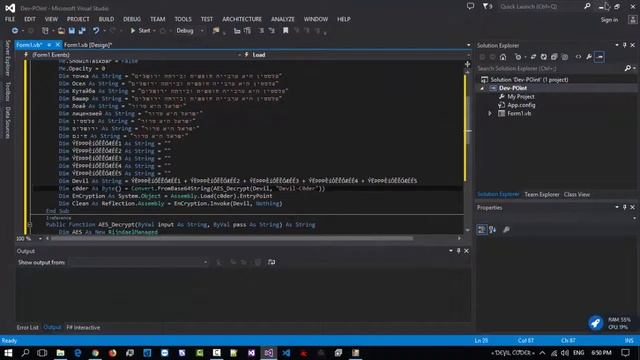Save the current file with the disk icon
Screen dimensions: 640x360
tap(72, 31)
